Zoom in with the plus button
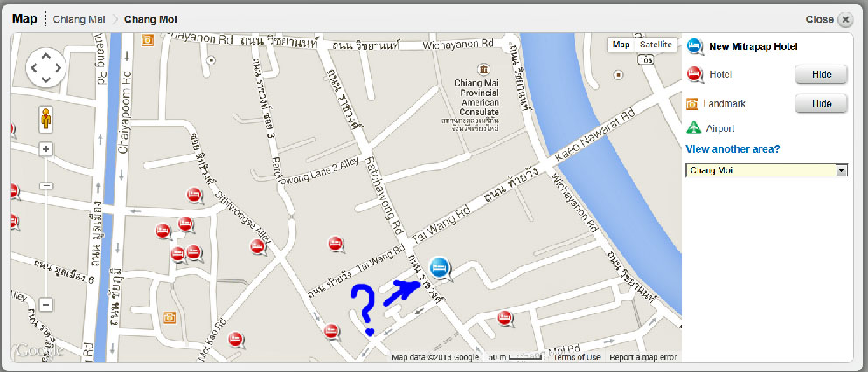 pyautogui.click(x=46, y=149)
